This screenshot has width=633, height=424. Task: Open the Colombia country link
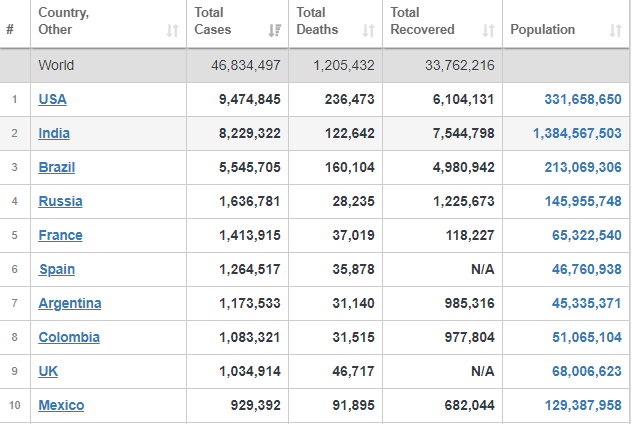point(69,337)
